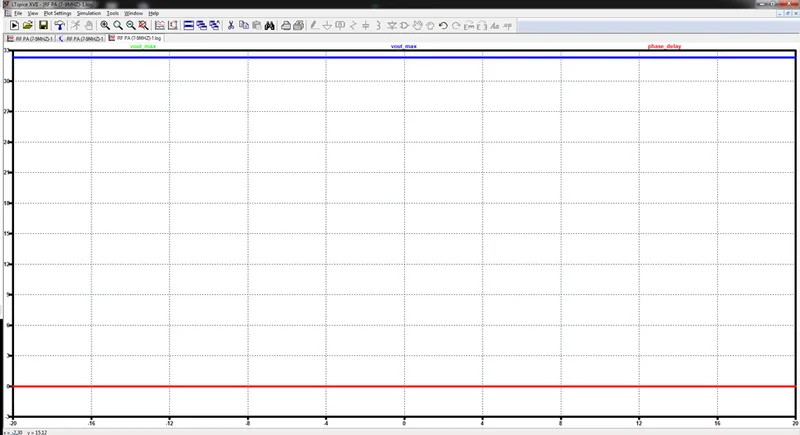Click the cursor coordinates in status bar
The height and width of the screenshot is (435, 800).
click(25, 432)
